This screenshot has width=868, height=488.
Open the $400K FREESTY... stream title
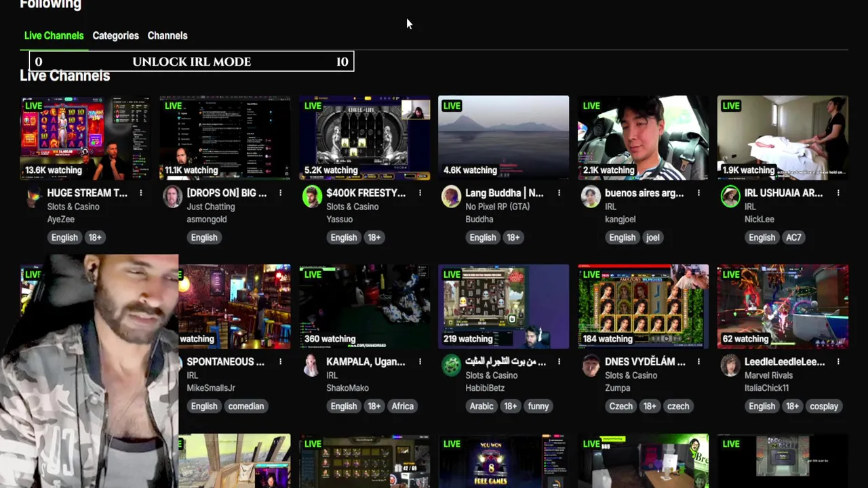(x=366, y=193)
